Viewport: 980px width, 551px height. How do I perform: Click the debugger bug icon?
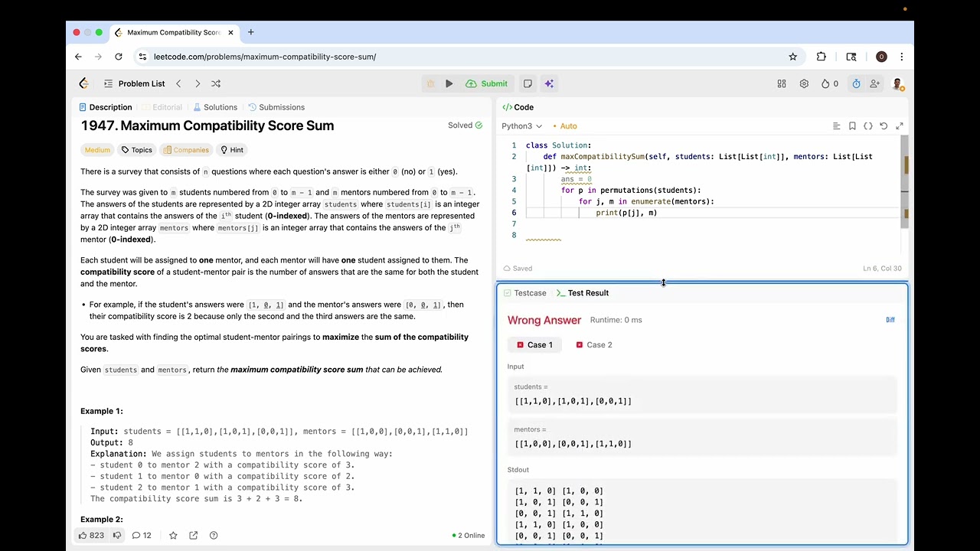[x=430, y=83]
